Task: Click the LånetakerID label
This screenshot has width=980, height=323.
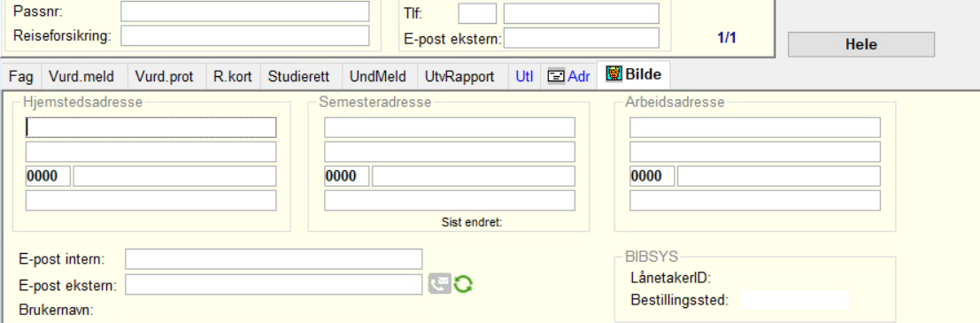Action: [x=672, y=279]
